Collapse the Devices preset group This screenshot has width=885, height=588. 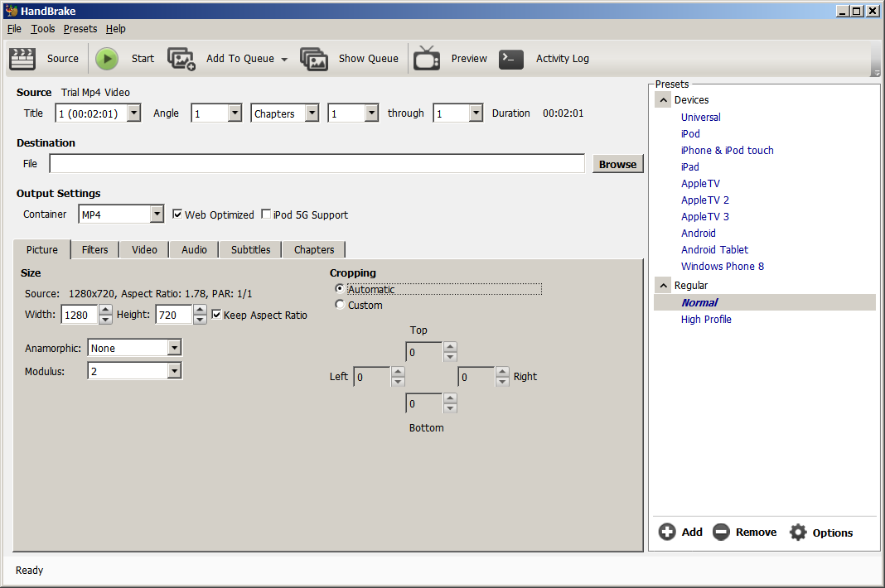click(x=664, y=99)
